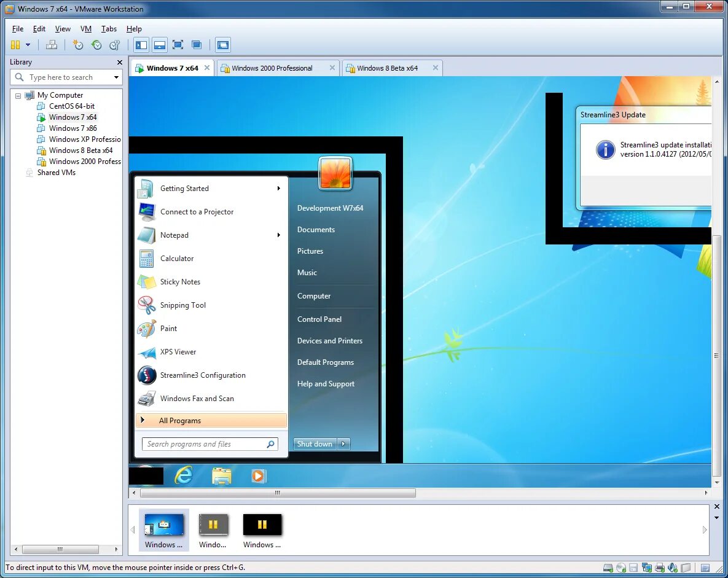Viewport: 728px width, 578px height.
Task: Open Control Panel from the Start menu
Action: (x=319, y=319)
